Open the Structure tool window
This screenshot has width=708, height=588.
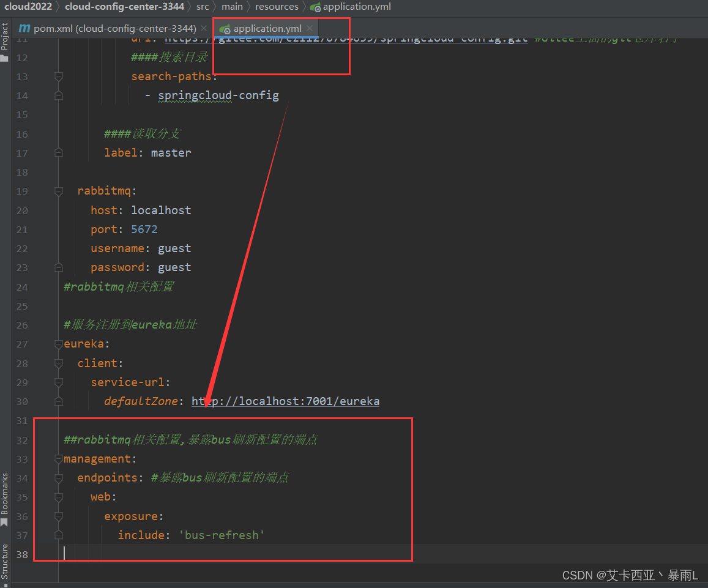(x=4, y=565)
